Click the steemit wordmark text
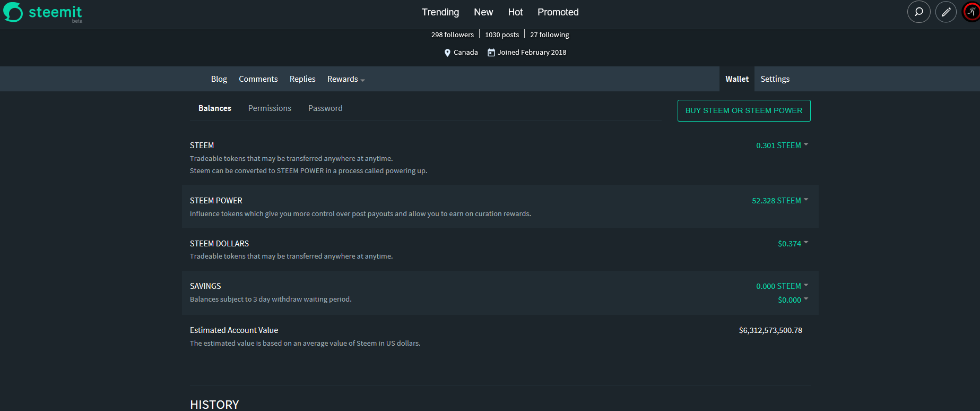This screenshot has height=411, width=980. [x=55, y=12]
